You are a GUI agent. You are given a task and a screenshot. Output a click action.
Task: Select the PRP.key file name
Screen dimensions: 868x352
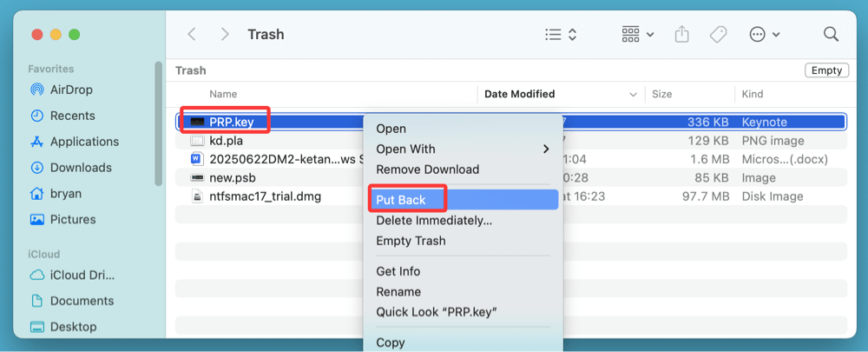(232, 122)
